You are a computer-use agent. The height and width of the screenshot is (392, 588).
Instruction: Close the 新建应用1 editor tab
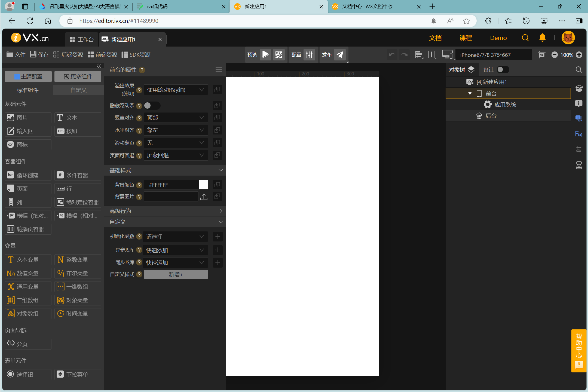pyautogui.click(x=160, y=39)
